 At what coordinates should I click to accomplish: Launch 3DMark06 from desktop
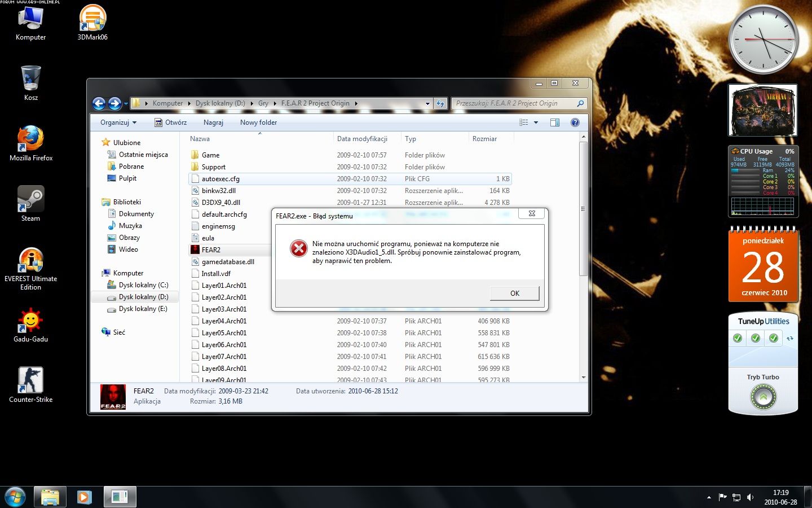(x=92, y=23)
